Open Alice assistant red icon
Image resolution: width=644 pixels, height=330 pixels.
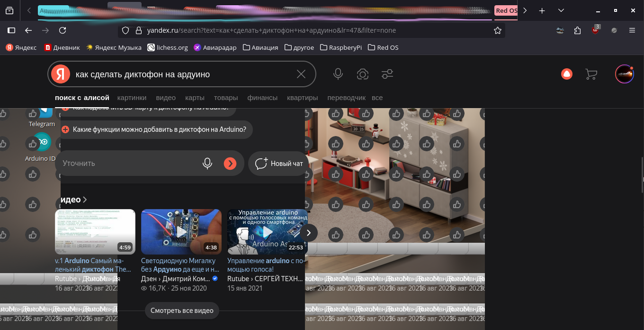(566, 74)
